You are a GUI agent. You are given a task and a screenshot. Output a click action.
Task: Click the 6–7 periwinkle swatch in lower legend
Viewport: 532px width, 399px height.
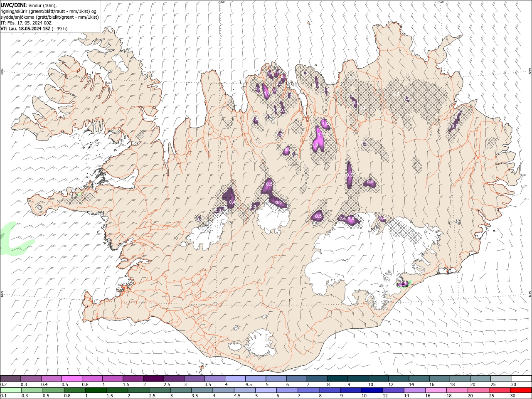[x=286, y=390]
